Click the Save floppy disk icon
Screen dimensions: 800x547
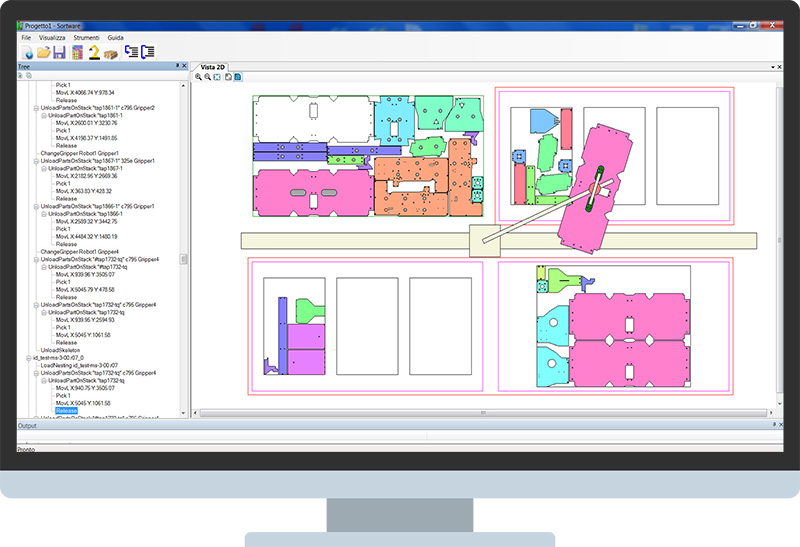pyautogui.click(x=60, y=52)
